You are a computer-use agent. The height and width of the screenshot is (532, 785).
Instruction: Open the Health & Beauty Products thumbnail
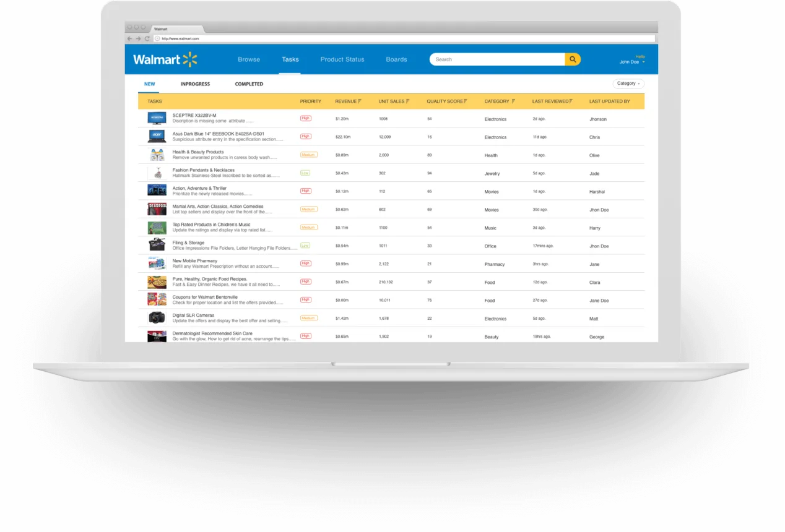point(157,155)
